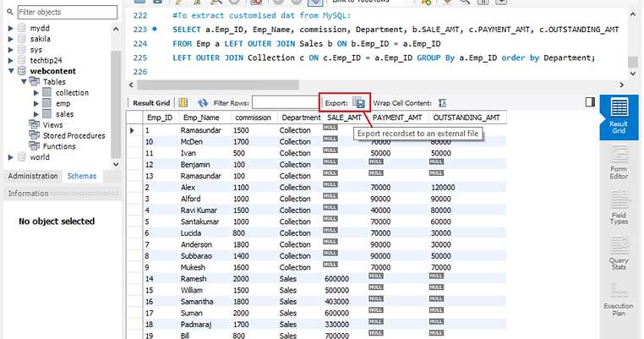Expand the sakila schema

(x=11, y=39)
